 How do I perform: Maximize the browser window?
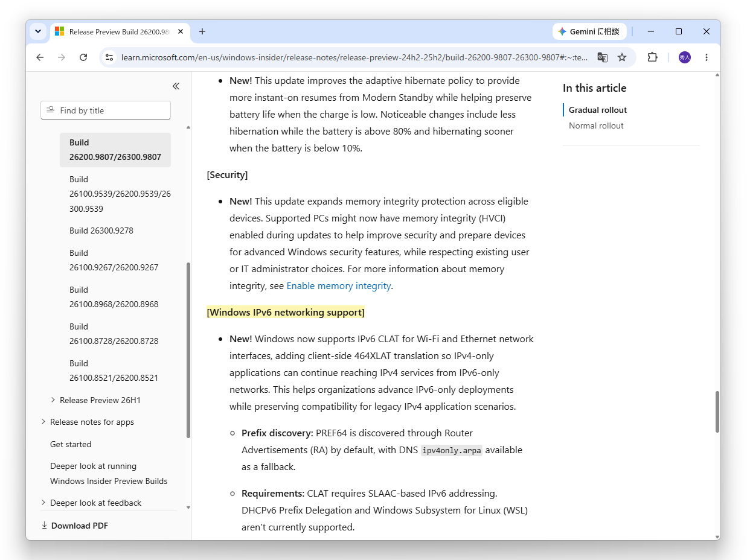[x=679, y=31]
